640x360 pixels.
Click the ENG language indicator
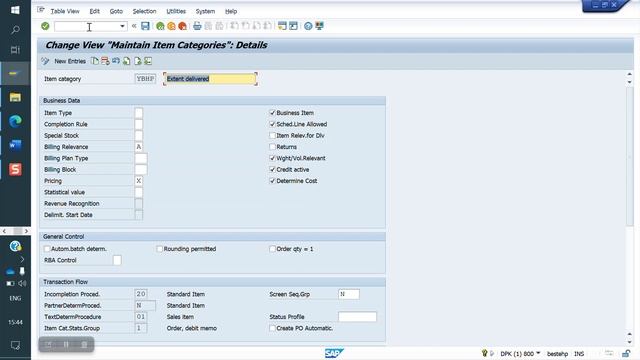coord(15,298)
